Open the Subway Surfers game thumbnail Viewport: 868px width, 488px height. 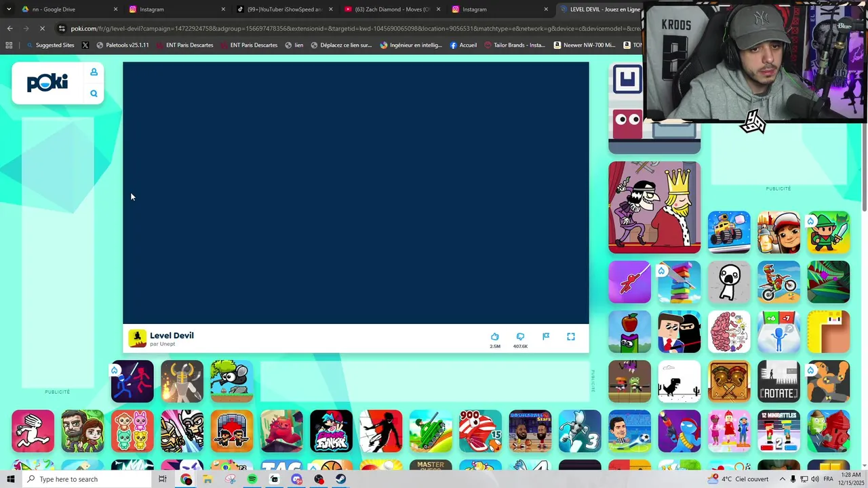pos(778,232)
